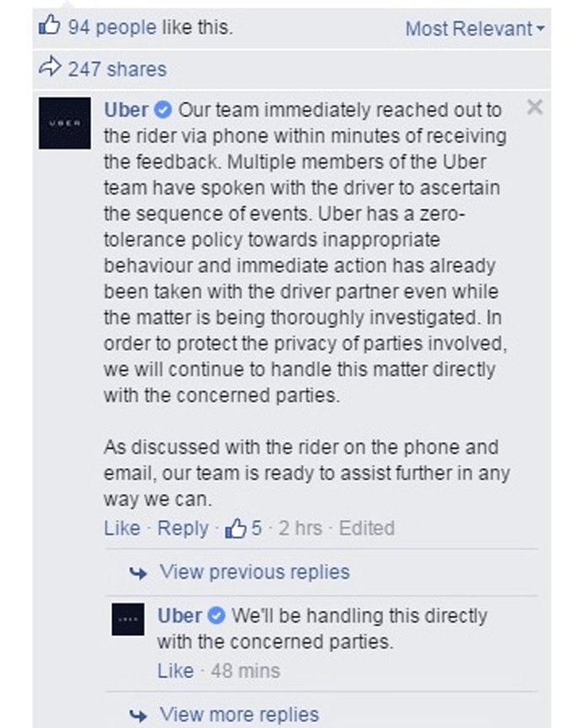Click Uber's profile picture on main comment
Viewport: 582px width, 728px height.
tap(65, 123)
